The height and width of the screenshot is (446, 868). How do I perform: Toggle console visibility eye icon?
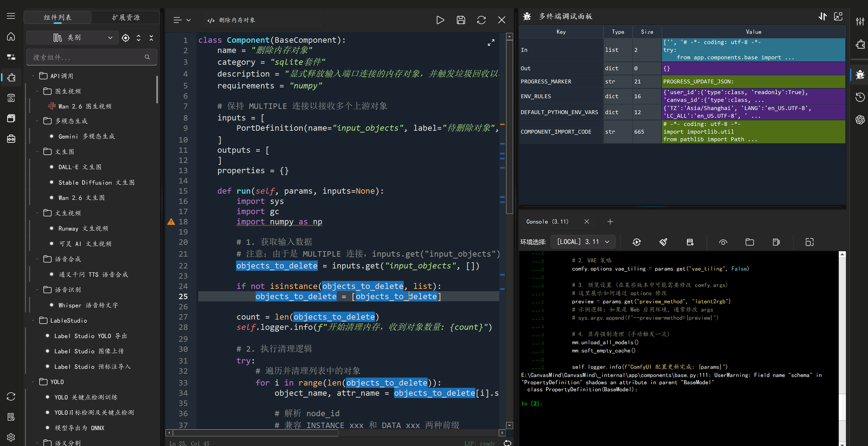coord(723,242)
